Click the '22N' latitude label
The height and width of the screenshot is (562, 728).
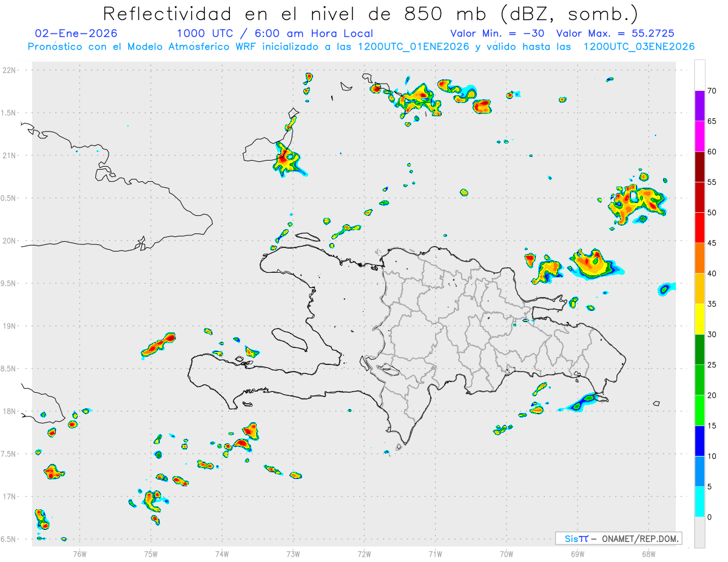pos(10,70)
